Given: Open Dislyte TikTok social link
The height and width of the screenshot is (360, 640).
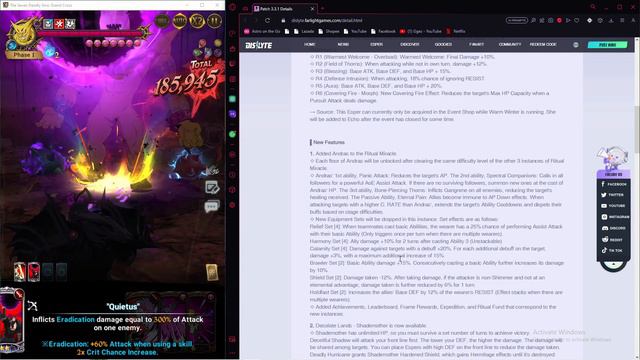Looking at the screenshot, I should 612,251.
